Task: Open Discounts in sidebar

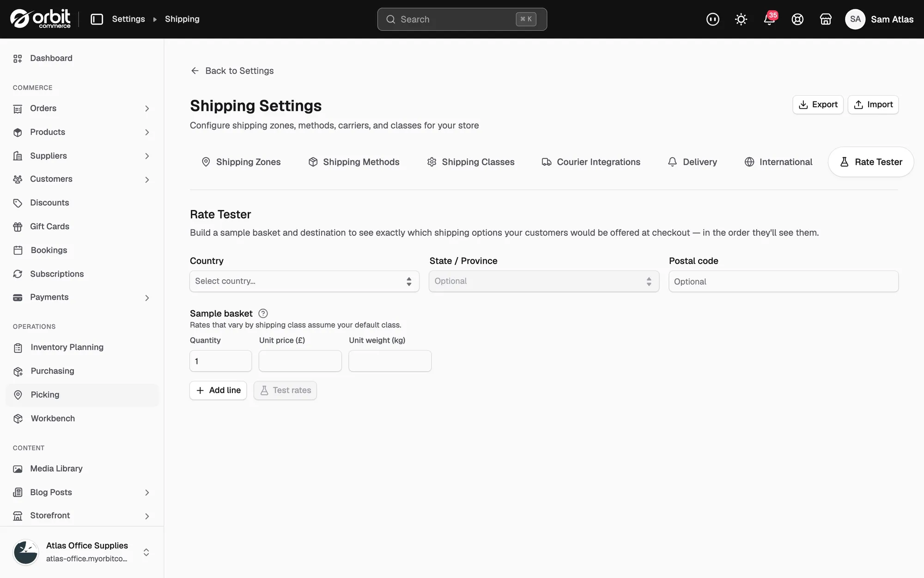Action: pos(82,203)
